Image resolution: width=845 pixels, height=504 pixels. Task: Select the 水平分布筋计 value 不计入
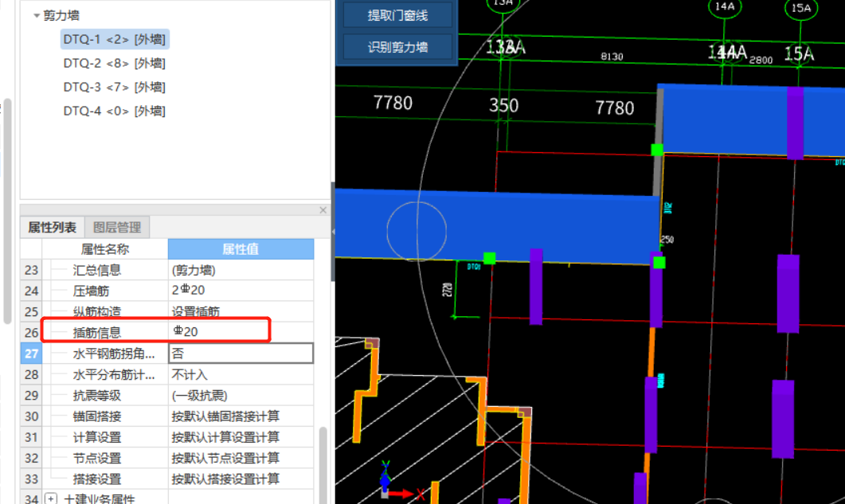tap(241, 374)
